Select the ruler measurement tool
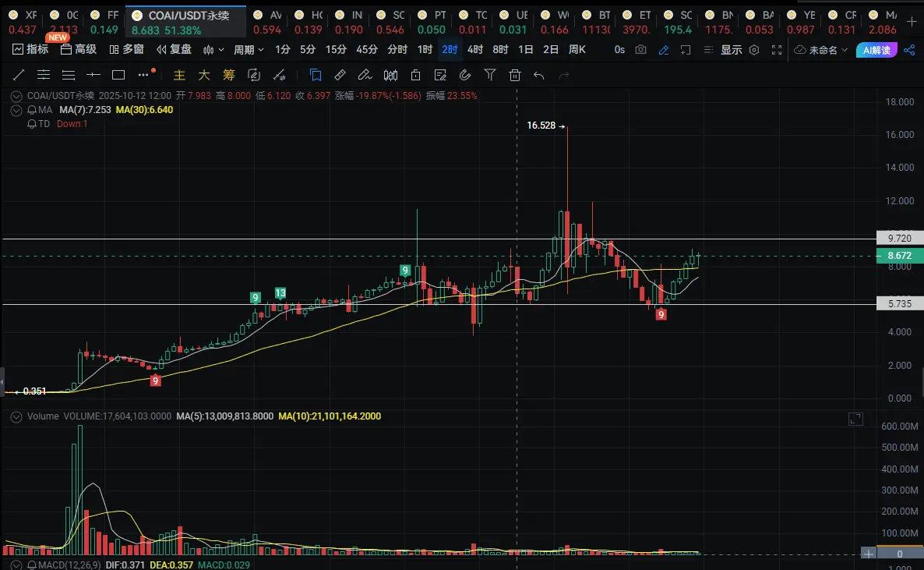 tap(340, 76)
